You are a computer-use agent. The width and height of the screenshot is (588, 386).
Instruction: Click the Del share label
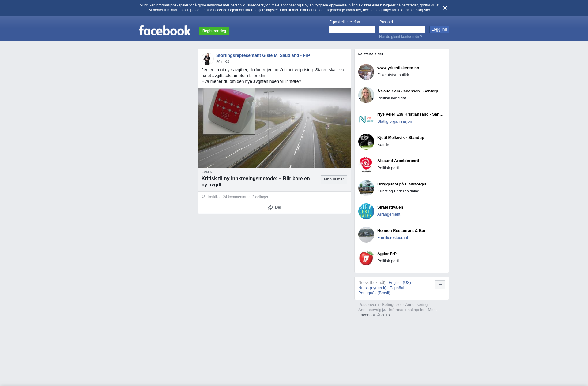click(278, 207)
